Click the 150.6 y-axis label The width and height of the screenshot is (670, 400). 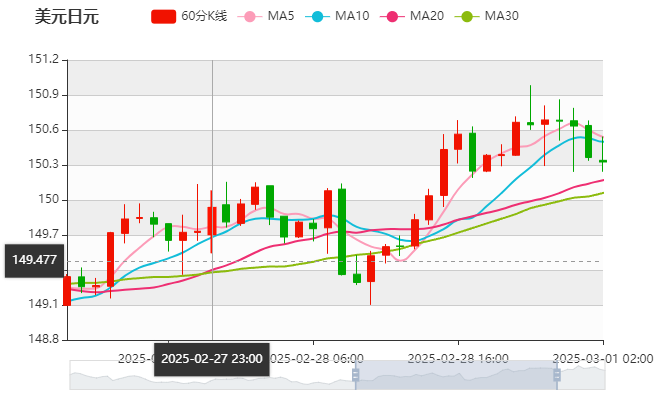coord(45,130)
